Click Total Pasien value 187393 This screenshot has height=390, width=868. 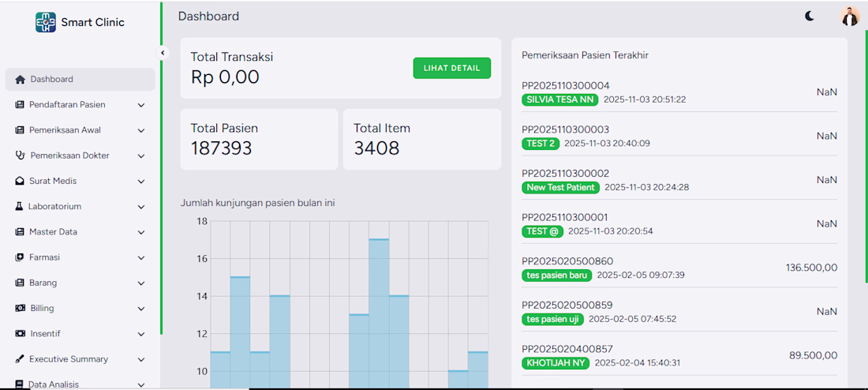point(222,148)
